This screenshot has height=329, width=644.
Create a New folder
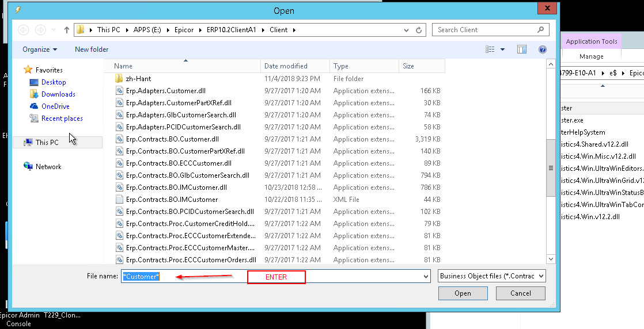(x=92, y=49)
